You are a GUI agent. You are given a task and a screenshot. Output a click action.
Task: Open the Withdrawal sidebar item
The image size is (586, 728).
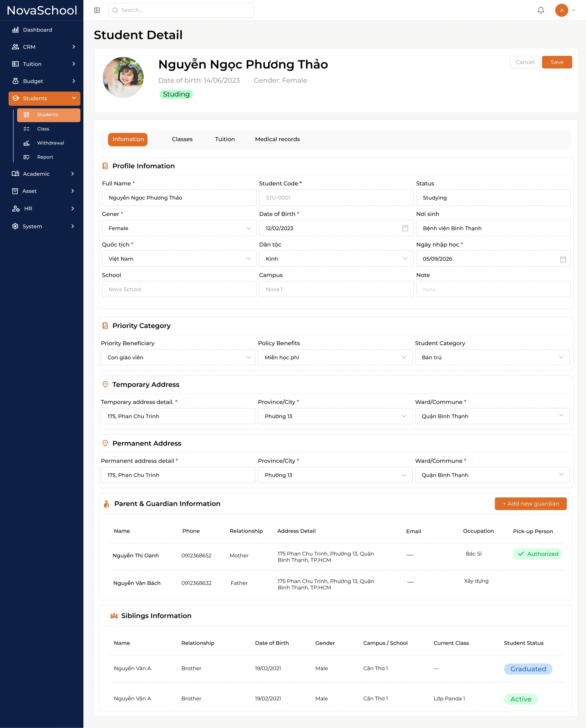tap(49, 143)
